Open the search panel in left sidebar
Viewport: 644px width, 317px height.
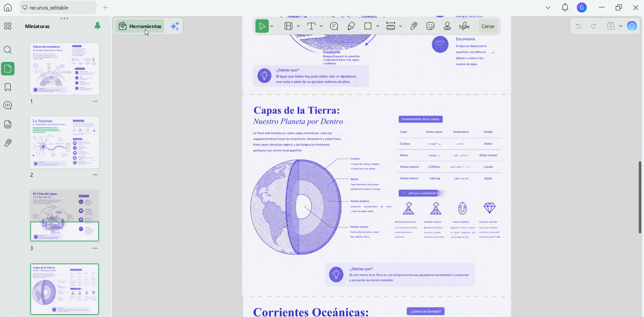(x=7, y=50)
